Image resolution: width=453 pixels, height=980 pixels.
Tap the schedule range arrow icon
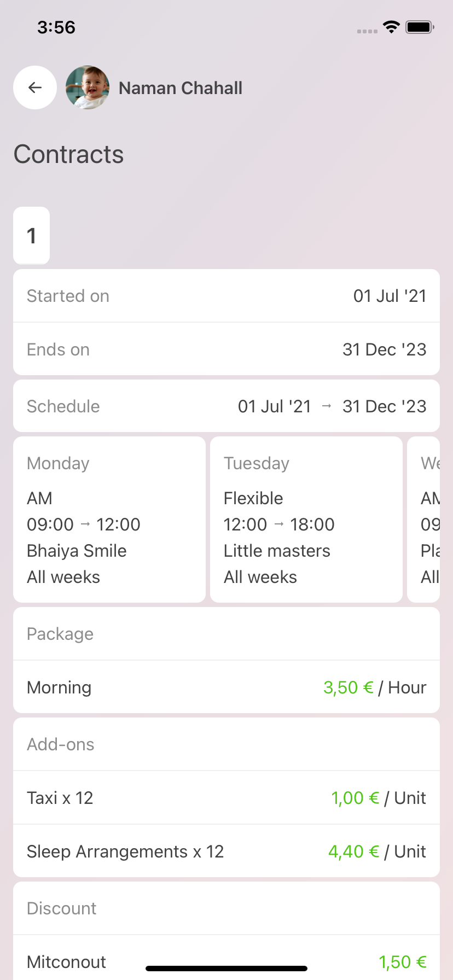[x=327, y=406]
